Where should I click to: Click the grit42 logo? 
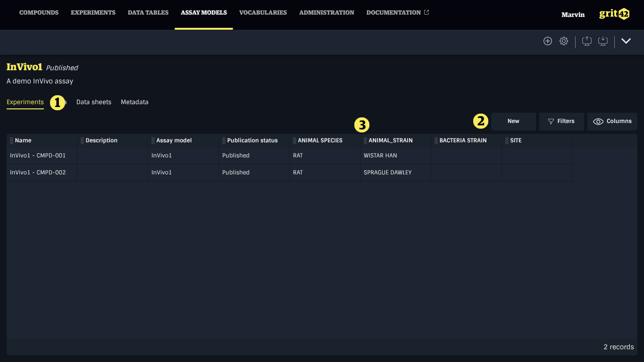pos(614,14)
